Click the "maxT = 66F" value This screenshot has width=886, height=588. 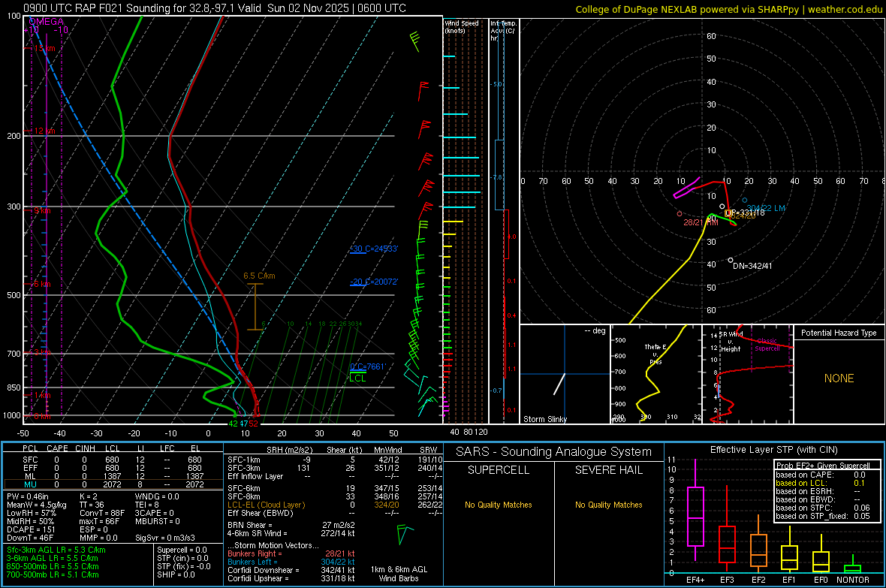coord(100,521)
